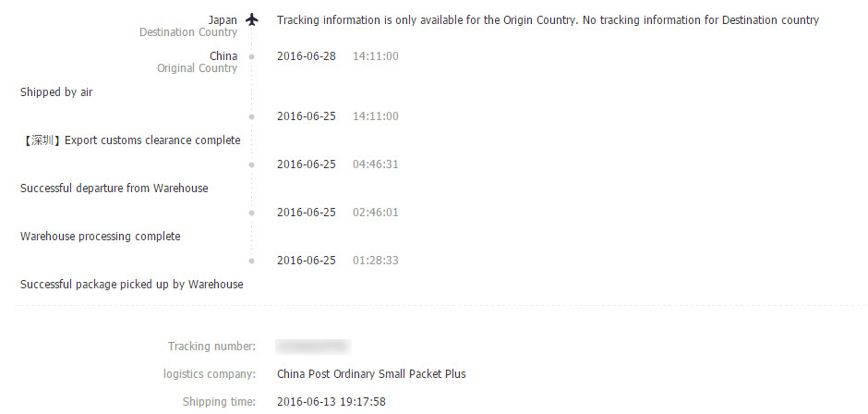868x414 pixels.
Task: Click the timeline dot for 2016-06-25 14:11:00
Action: pos(251,116)
